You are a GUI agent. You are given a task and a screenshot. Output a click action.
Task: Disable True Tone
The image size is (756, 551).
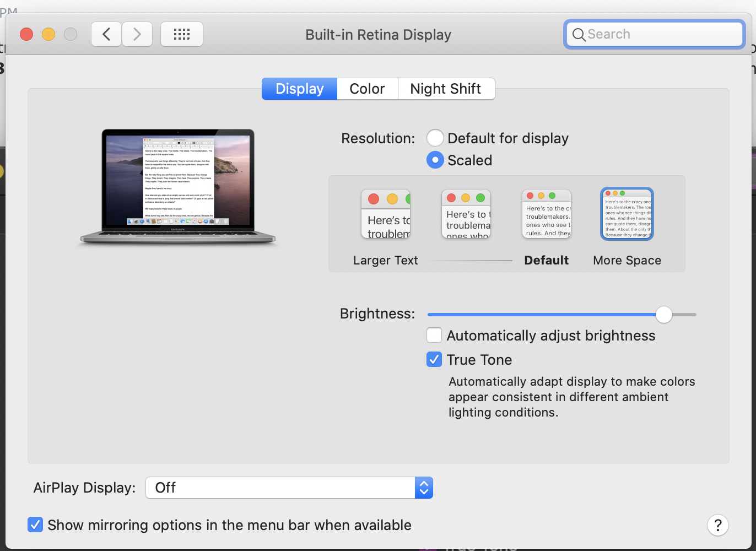(434, 359)
